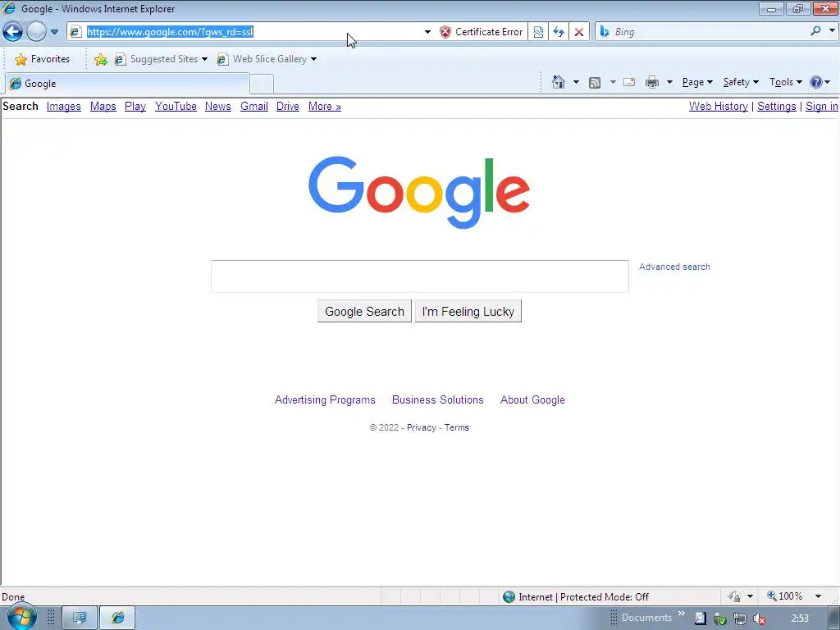Click the first taskbar application button
Viewport: 840px width, 630px height.
[x=80, y=618]
